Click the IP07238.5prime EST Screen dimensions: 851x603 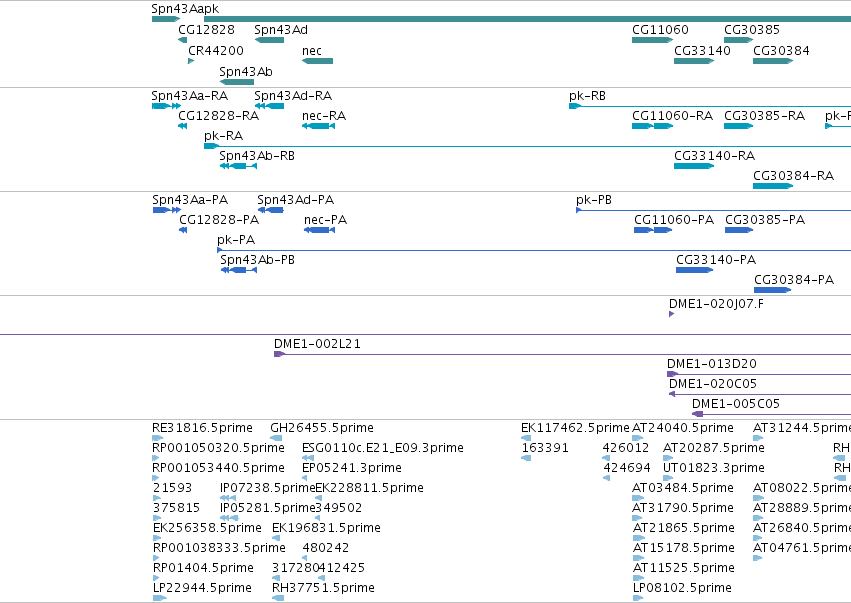coord(228,498)
